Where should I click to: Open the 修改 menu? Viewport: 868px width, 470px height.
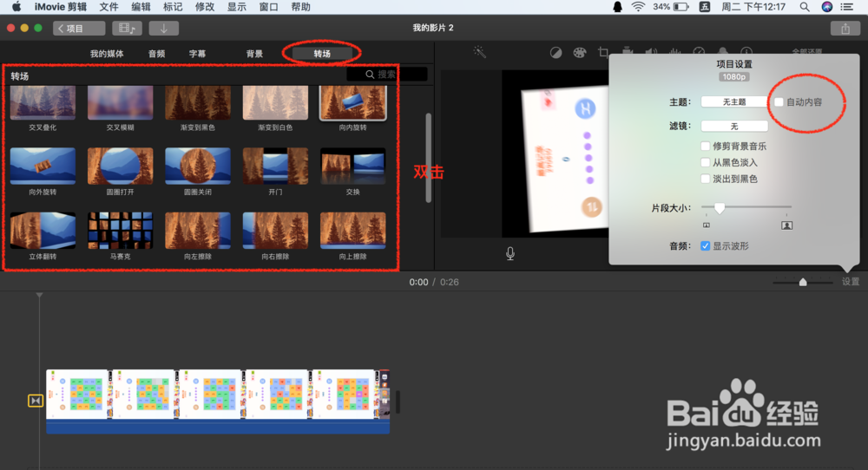205,7
